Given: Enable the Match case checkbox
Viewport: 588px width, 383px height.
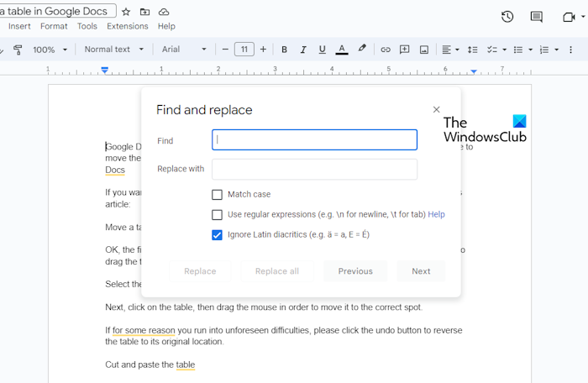Looking at the screenshot, I should [x=218, y=195].
